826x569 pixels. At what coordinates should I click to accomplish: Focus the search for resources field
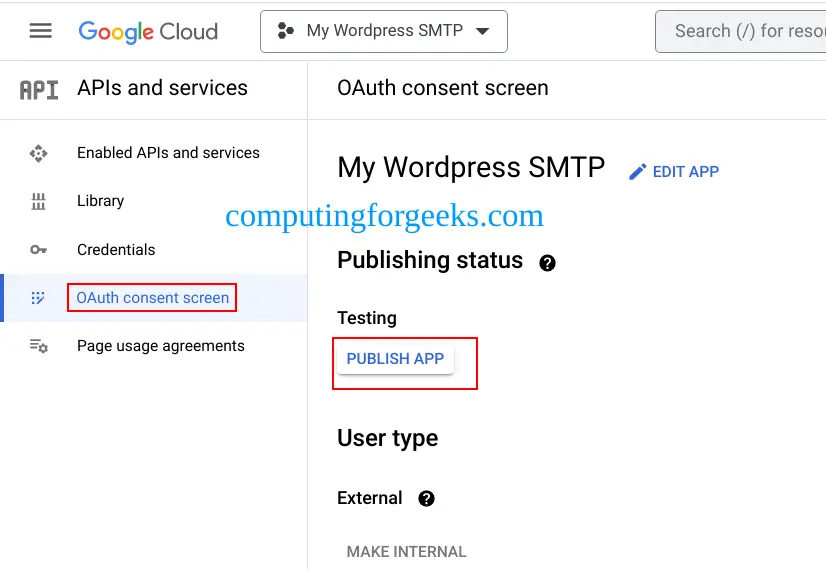click(x=741, y=31)
